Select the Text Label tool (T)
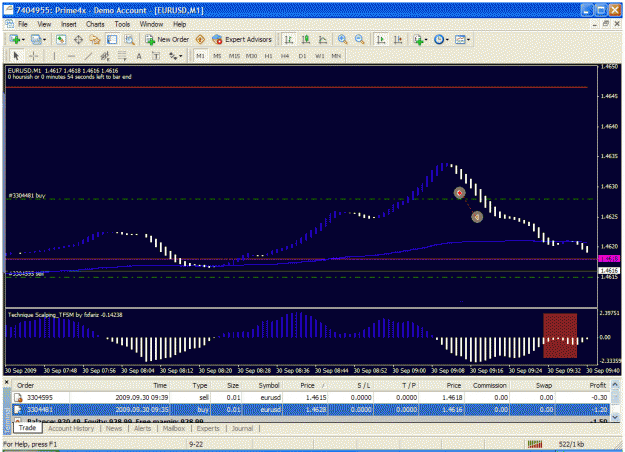 tap(156, 56)
